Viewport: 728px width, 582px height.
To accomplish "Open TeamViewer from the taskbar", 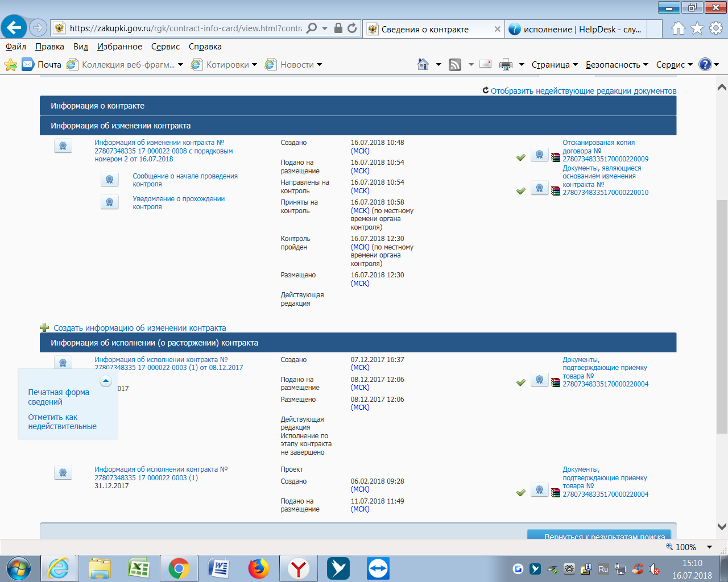I will click(x=378, y=568).
